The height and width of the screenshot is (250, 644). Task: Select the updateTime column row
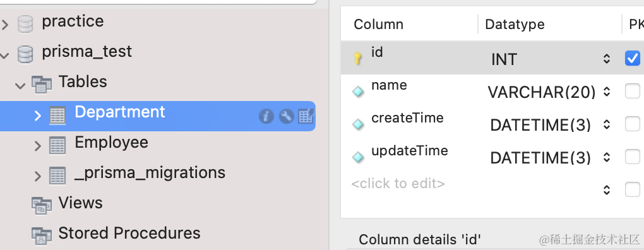(492, 157)
